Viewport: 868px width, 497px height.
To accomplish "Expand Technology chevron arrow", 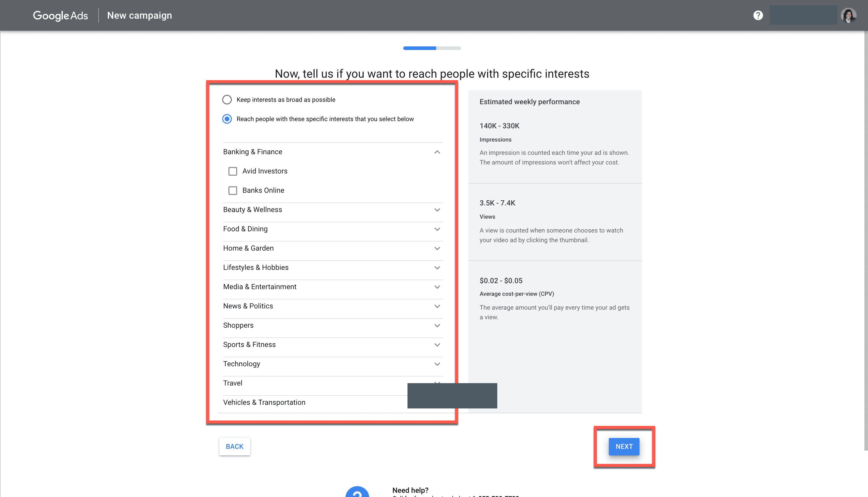I will click(437, 364).
